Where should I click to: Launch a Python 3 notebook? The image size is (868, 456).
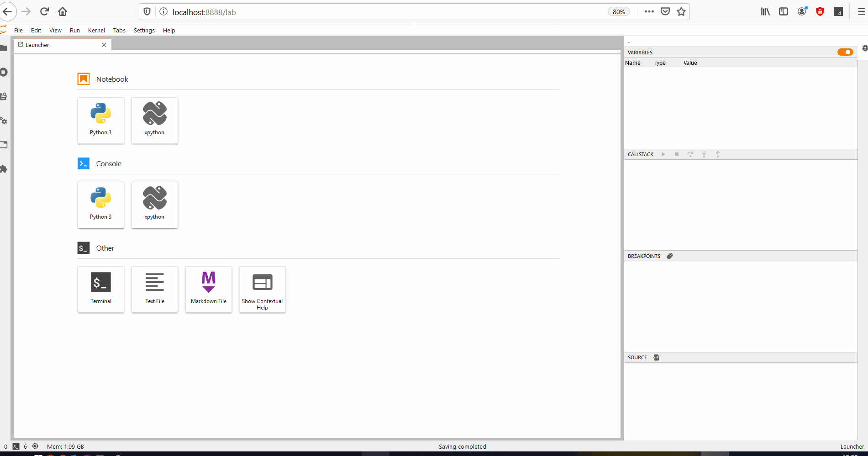pos(100,120)
